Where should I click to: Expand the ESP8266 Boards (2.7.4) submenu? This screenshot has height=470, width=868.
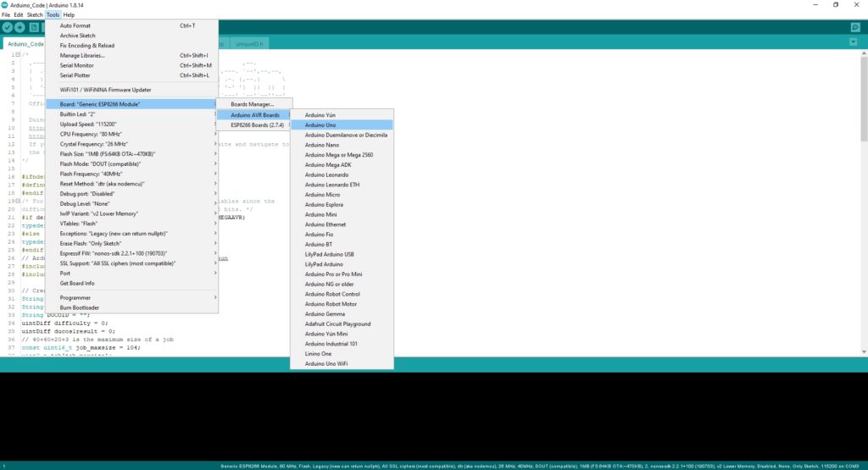[x=253, y=125]
